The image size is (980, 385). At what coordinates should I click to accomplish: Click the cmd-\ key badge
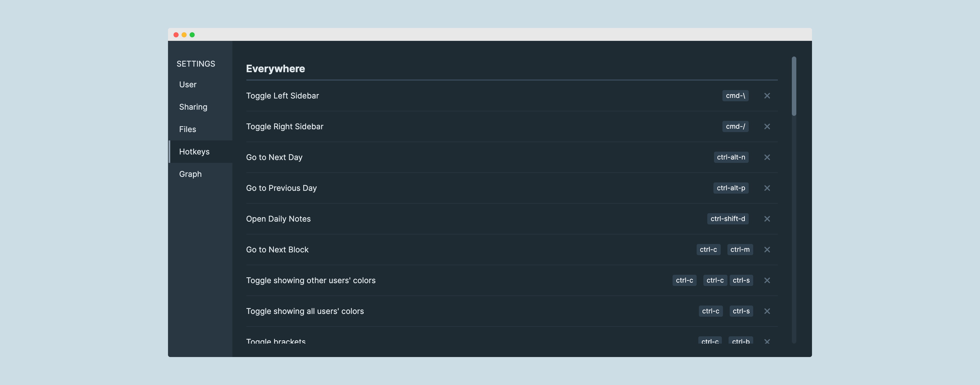[x=735, y=96]
